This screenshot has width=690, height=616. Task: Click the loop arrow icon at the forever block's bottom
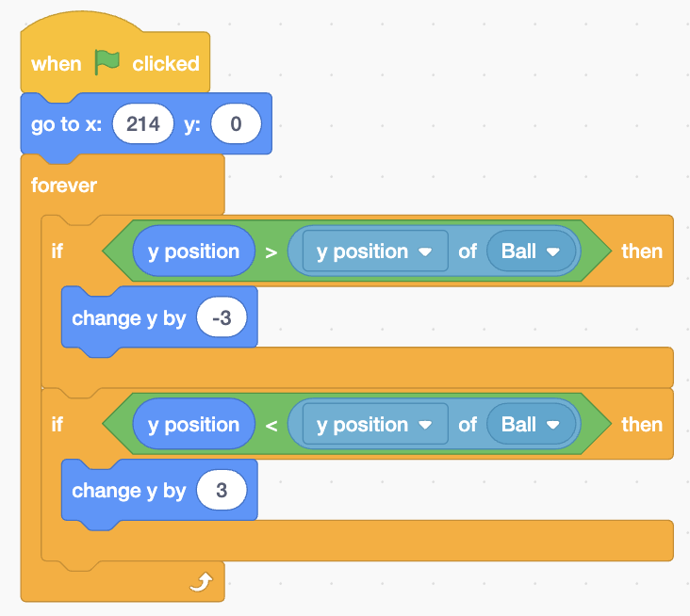(200, 584)
